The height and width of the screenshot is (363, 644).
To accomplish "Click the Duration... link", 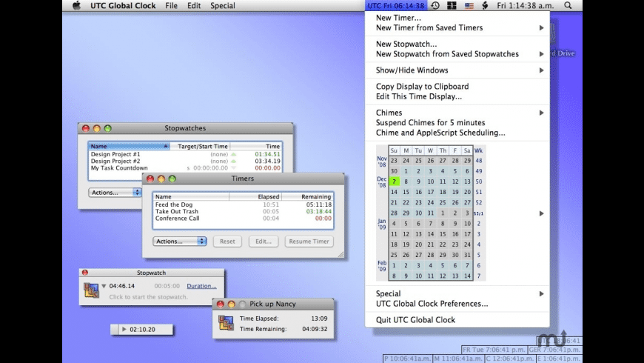I will point(201,286).
